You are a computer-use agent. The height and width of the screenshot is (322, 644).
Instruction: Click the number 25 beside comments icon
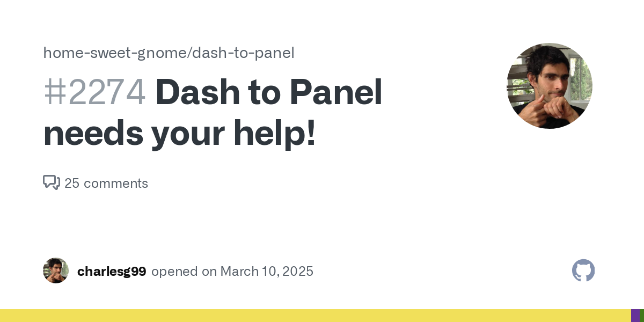click(x=72, y=183)
